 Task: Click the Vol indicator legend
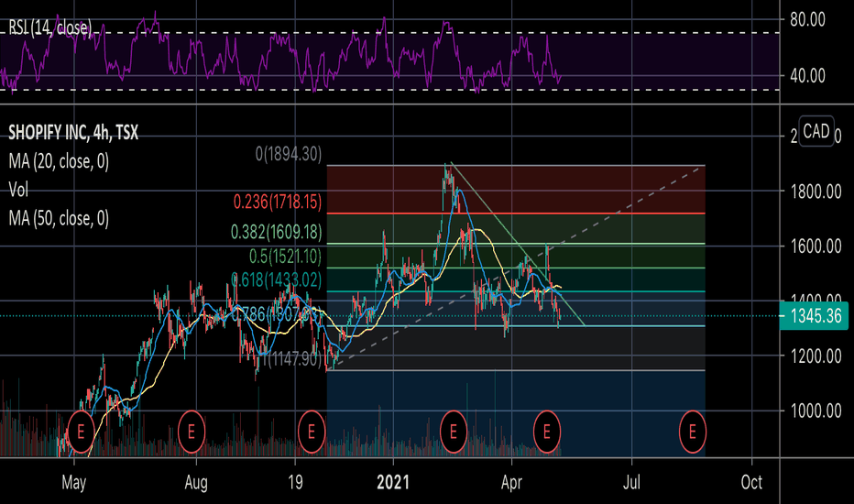18,190
